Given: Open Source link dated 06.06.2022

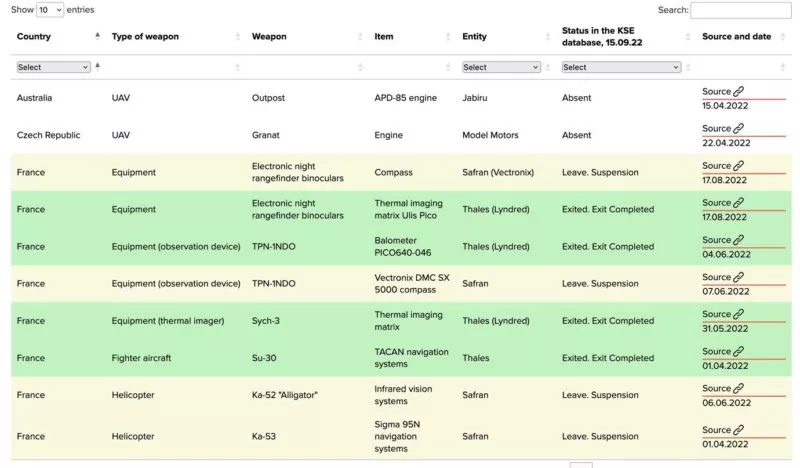Looking at the screenshot, I should tap(722, 388).
